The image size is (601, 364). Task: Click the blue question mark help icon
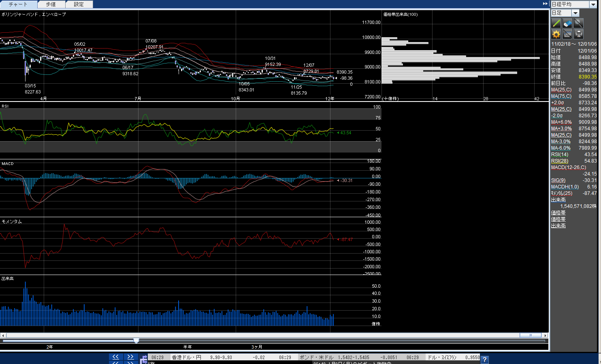pos(484,360)
